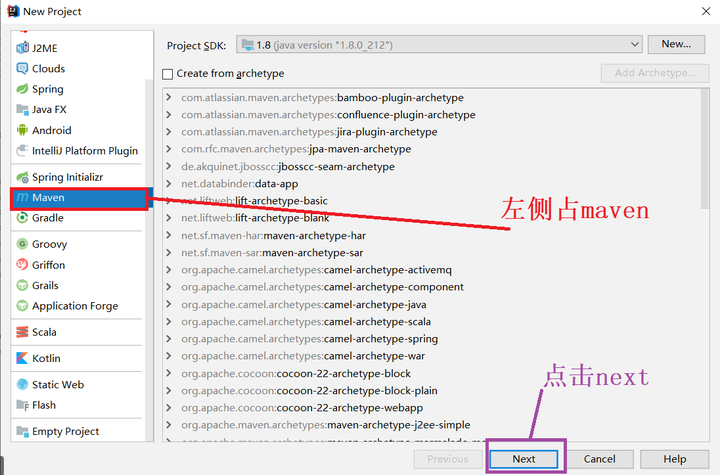
Task: Expand jira-plugin-archetype entry
Action: pos(169,132)
